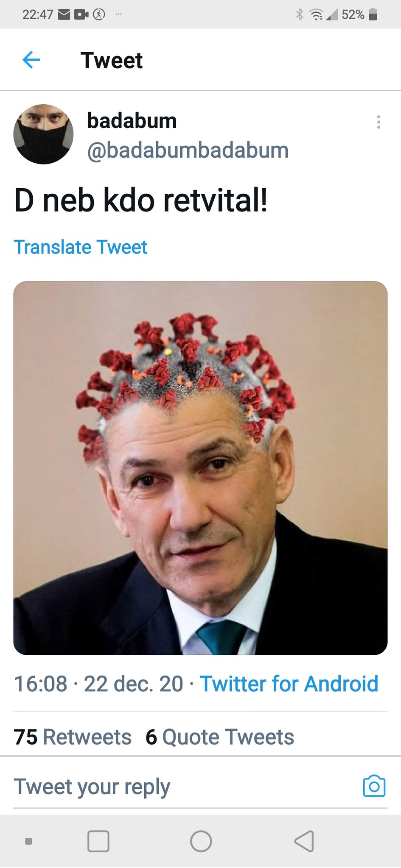The height and width of the screenshot is (868, 401).
Task: Tap the camera icon in reply bar
Action: click(374, 787)
